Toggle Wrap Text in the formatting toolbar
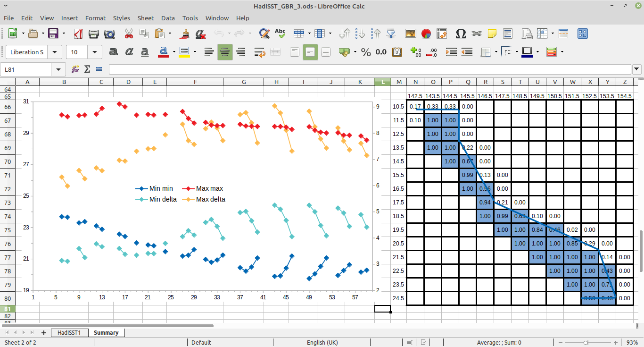This screenshot has width=644, height=347. pyautogui.click(x=259, y=52)
